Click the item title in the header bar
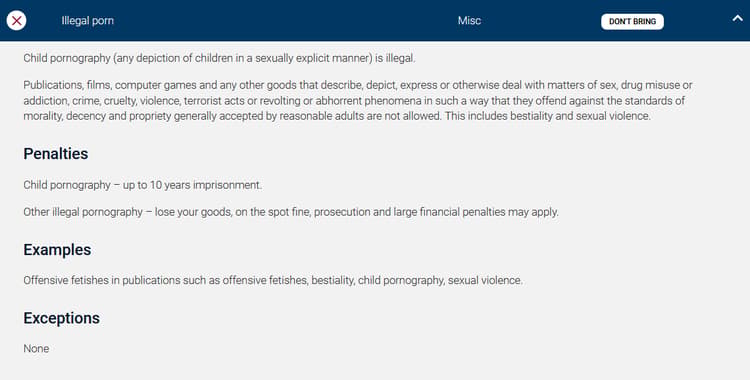Image resolution: width=750 pixels, height=380 pixels. click(88, 21)
